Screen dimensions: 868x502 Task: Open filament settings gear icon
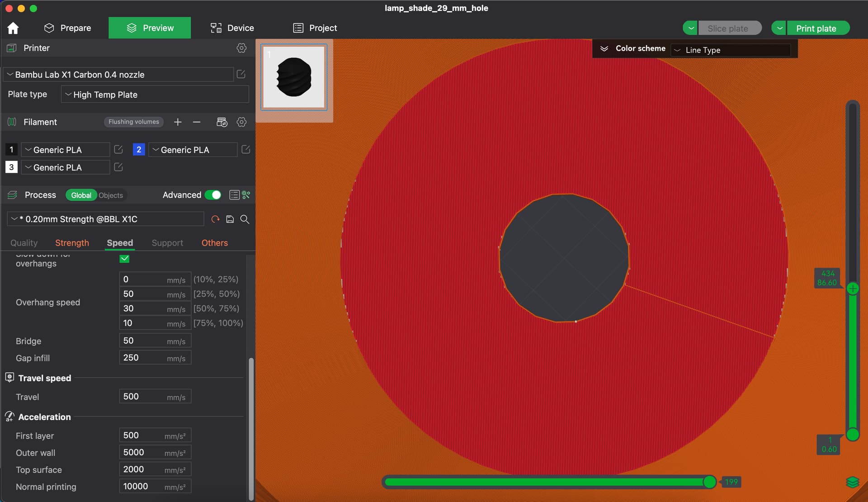(x=241, y=122)
